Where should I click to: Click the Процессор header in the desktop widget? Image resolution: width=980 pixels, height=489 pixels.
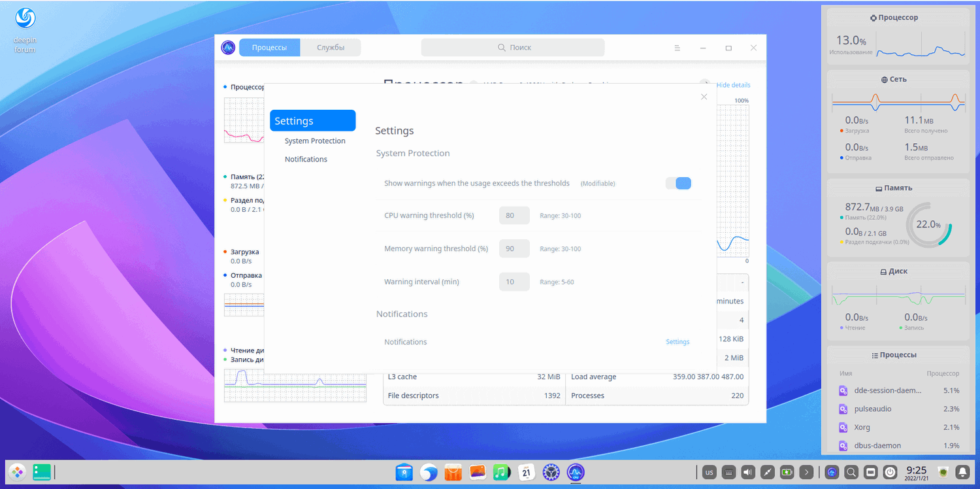[x=894, y=18]
